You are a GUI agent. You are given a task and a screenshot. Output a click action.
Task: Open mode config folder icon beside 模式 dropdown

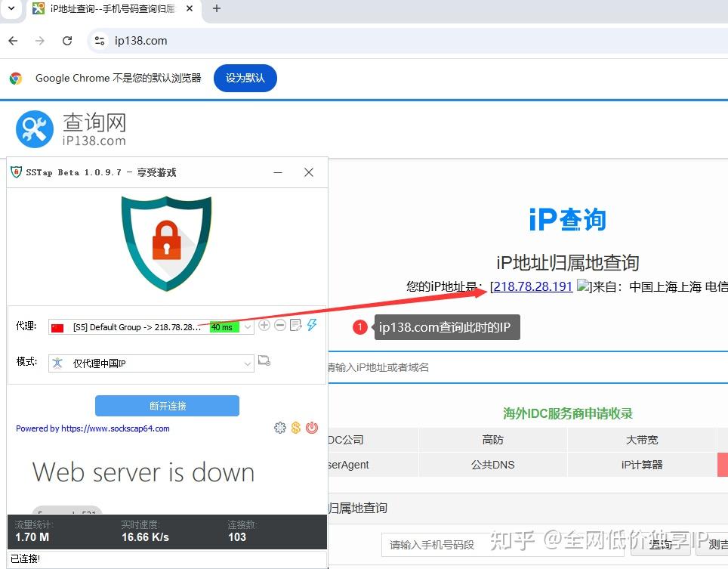click(264, 360)
